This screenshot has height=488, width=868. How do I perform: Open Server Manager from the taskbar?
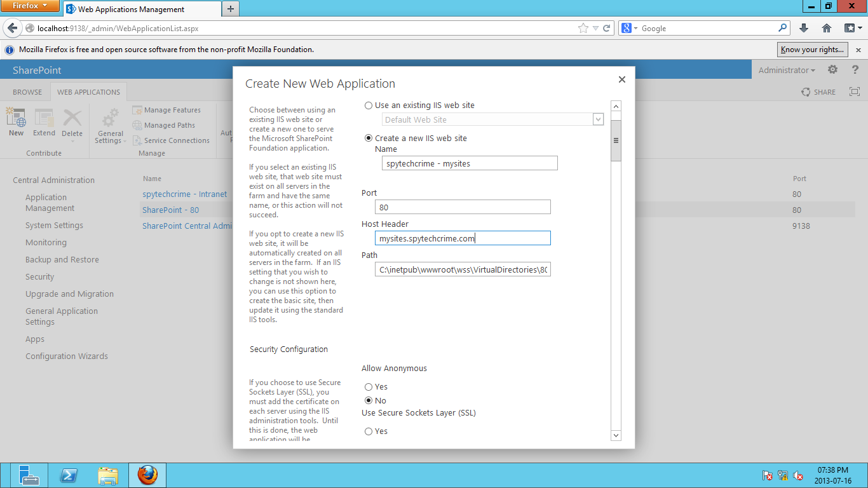(x=28, y=475)
